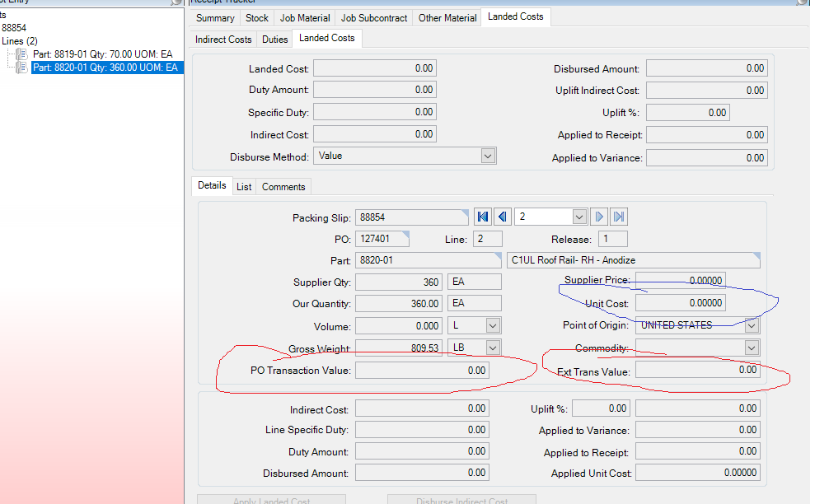Switch to the Job Subcontract tab
The width and height of the screenshot is (815, 504).
click(374, 18)
